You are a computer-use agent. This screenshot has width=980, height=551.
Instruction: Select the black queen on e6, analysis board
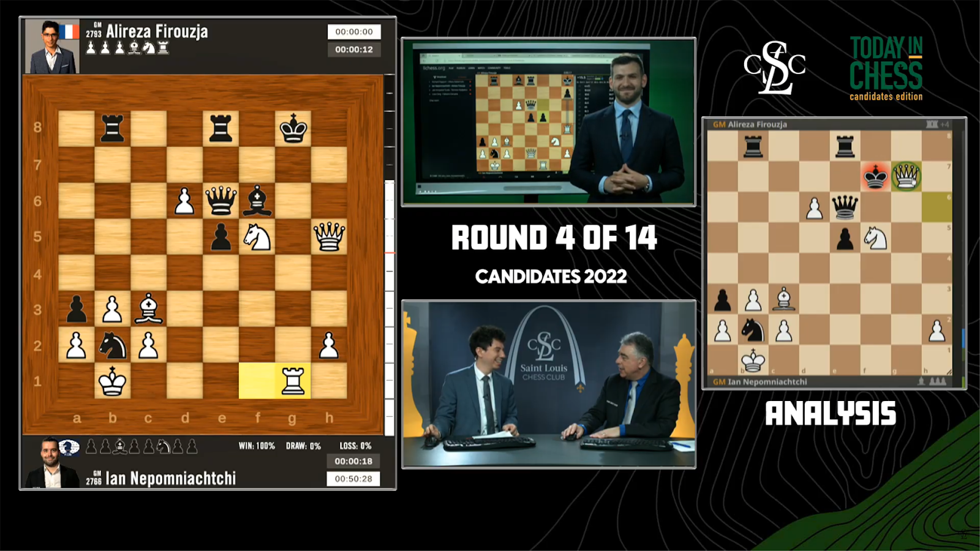(845, 208)
